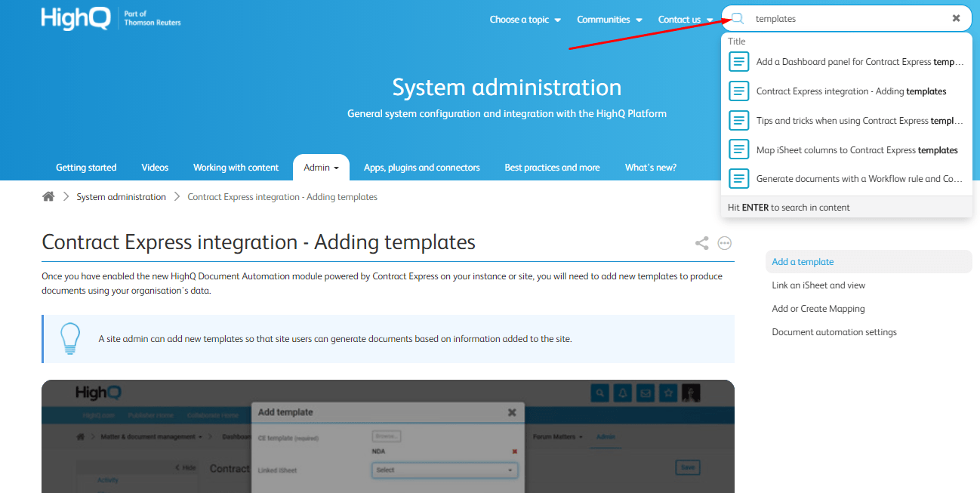Screen dimensions: 980x493
Task: Open Add a Dashboard panel search result
Action: point(846,62)
